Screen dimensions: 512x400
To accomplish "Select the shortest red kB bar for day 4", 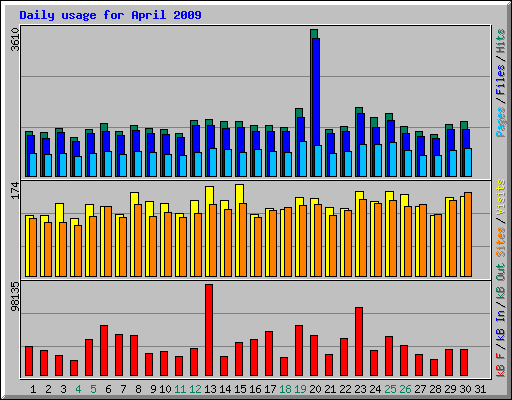I will [74, 368].
